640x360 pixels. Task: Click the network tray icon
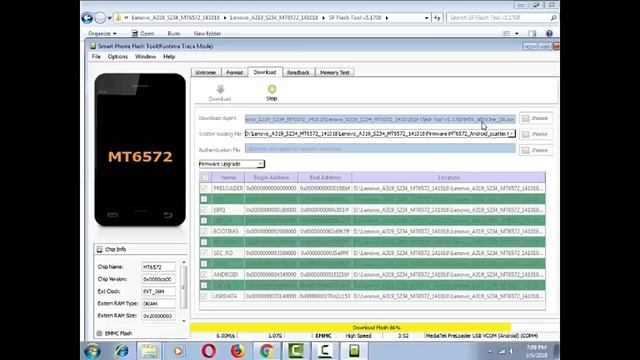[x=502, y=351]
